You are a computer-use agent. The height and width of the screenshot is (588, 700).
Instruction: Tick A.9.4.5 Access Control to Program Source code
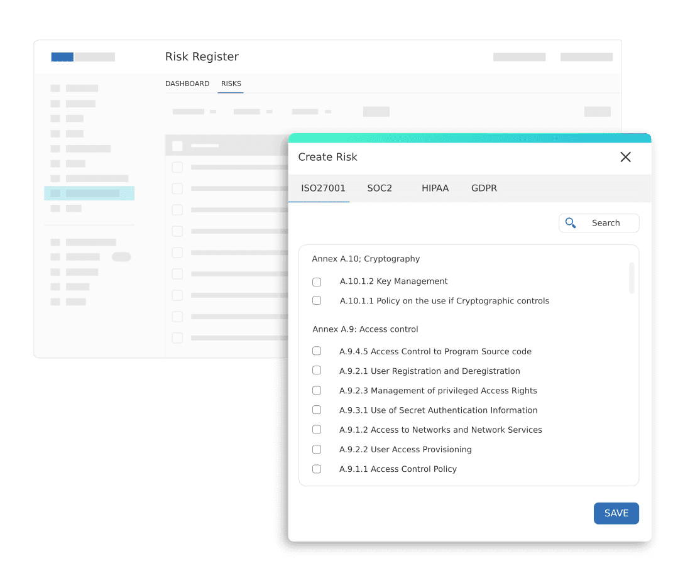coord(317,351)
